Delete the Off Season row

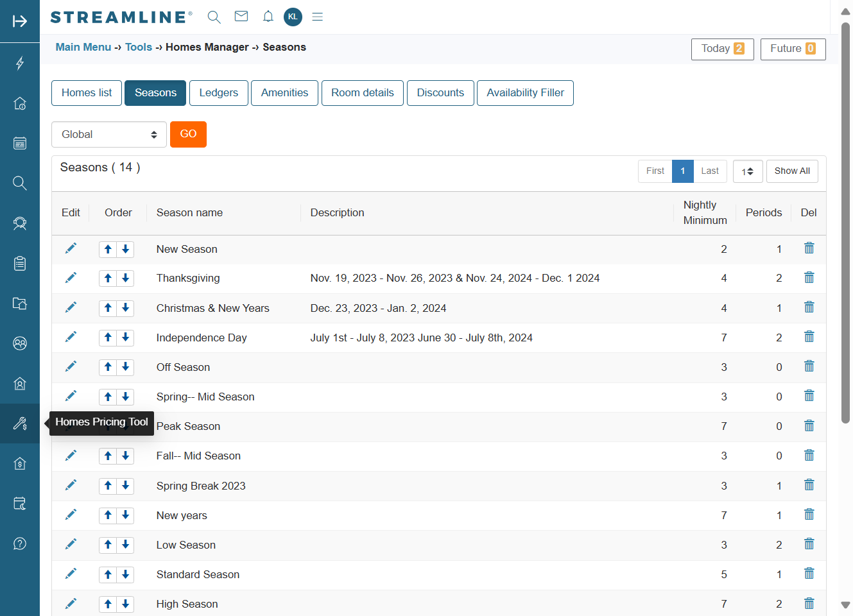click(809, 366)
